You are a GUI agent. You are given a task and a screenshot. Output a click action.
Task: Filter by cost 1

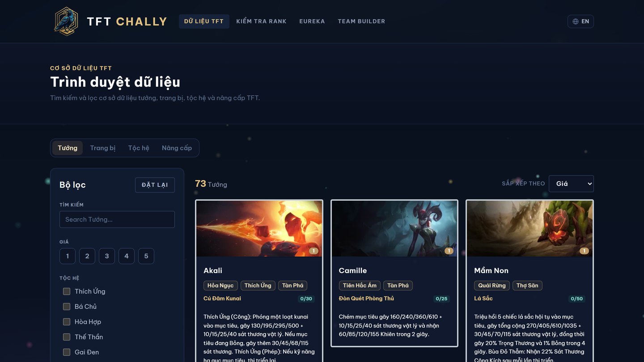tap(68, 256)
